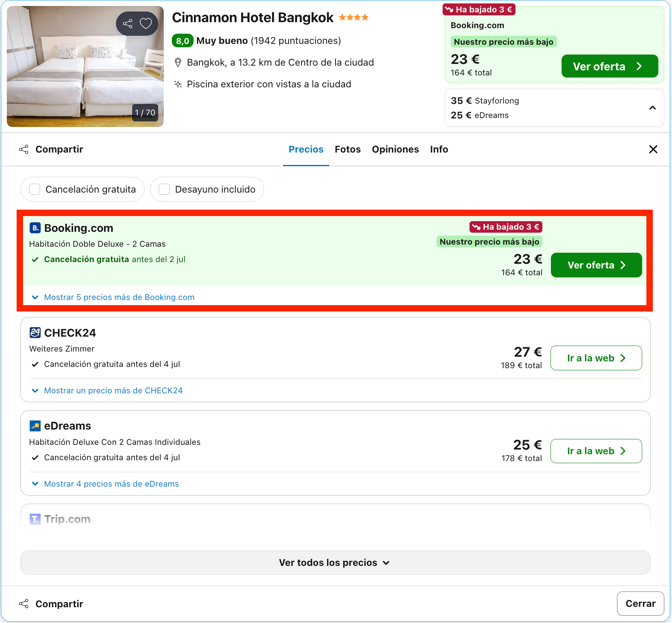Click the 1 / 70 photo counter
Image resolution: width=672 pixels, height=623 pixels.
pyautogui.click(x=145, y=113)
